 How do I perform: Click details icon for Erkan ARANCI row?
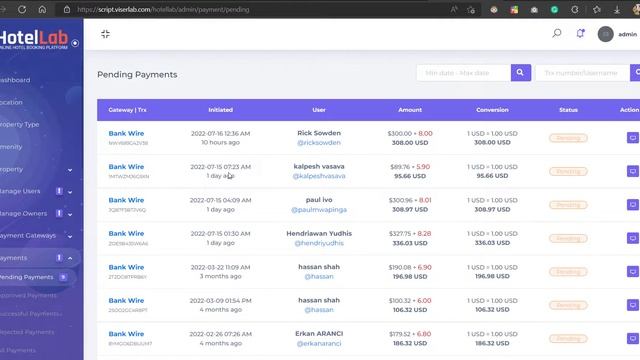click(633, 338)
